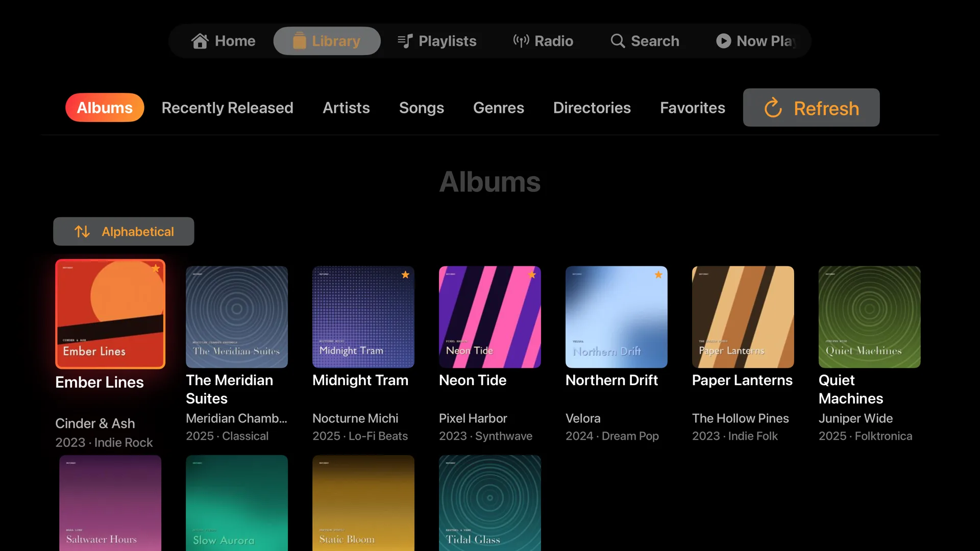The width and height of the screenshot is (980, 551).
Task: Click the Playlists music-list icon
Action: click(x=405, y=41)
